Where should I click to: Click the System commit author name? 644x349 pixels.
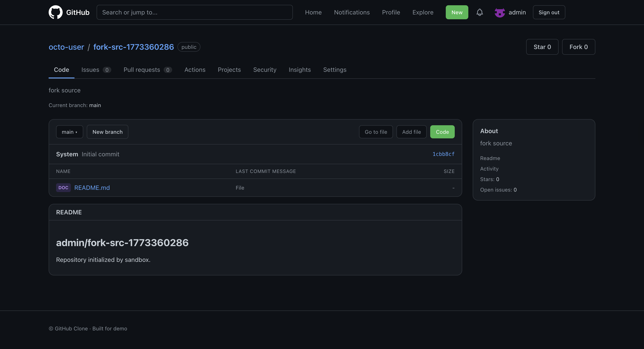tap(67, 154)
